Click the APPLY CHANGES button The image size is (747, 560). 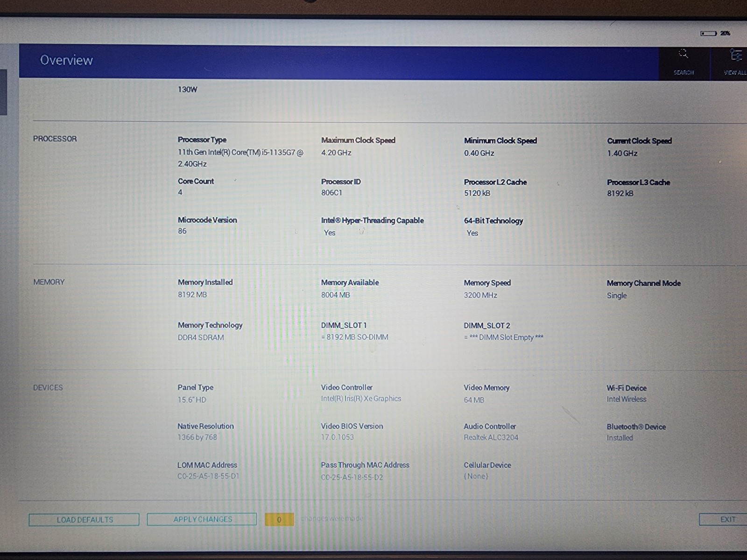click(x=202, y=519)
